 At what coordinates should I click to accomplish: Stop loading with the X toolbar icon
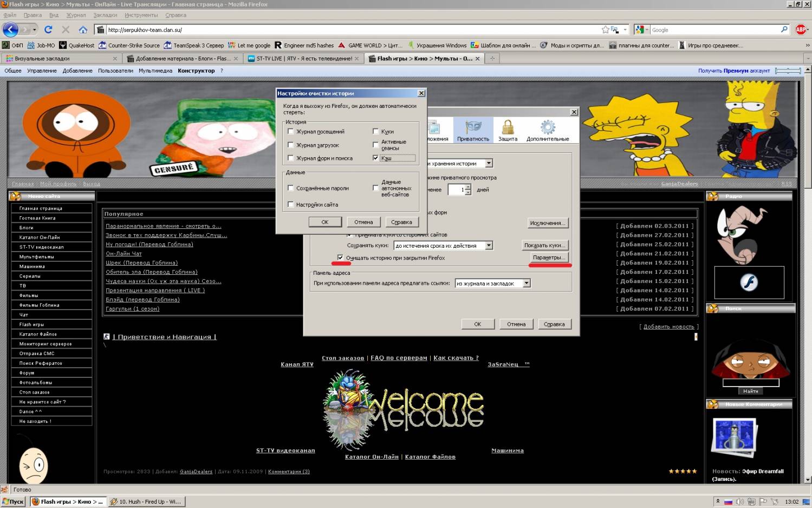pyautogui.click(x=66, y=29)
